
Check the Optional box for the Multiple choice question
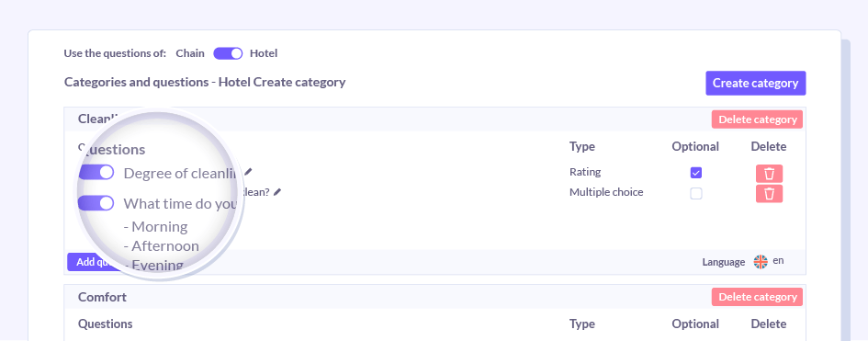click(696, 194)
